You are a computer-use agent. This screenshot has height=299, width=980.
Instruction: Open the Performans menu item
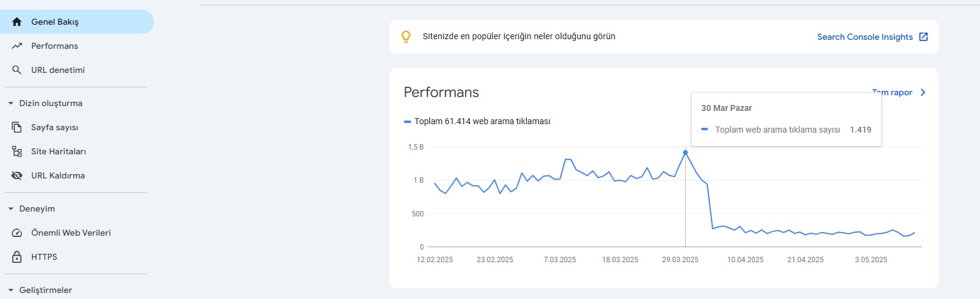tap(55, 46)
